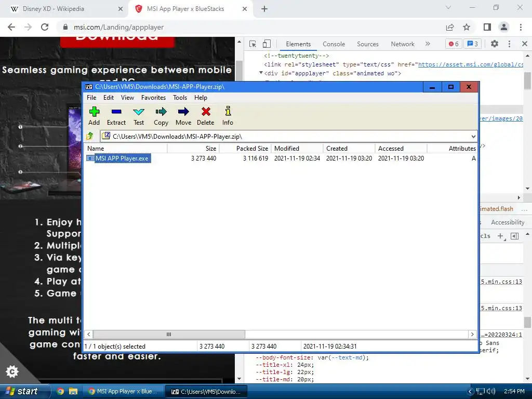Click the 7-Zip horizontal scrollbar thumb

(x=169, y=334)
